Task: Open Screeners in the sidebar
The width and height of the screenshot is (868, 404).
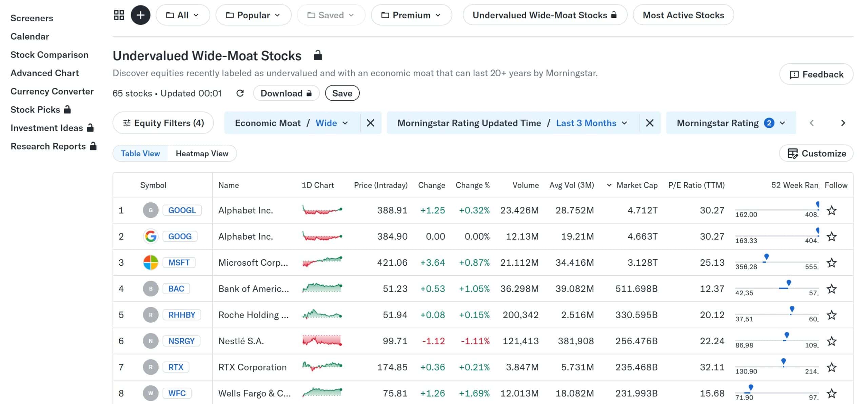Action: click(32, 18)
